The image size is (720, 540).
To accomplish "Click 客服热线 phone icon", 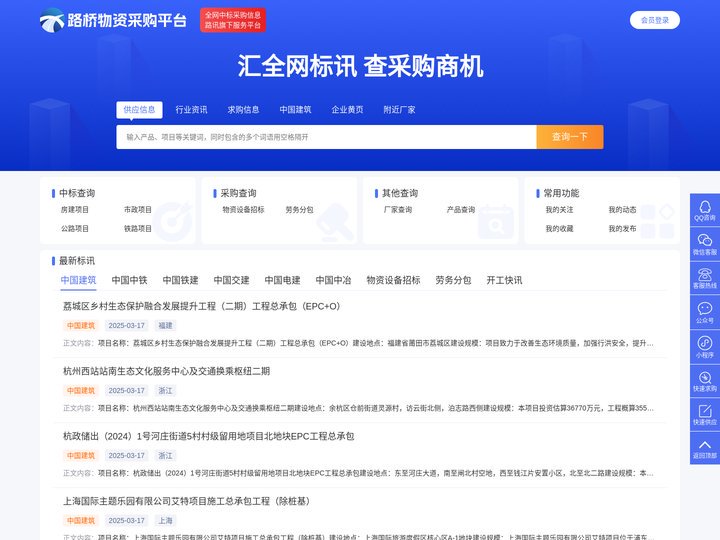I will pos(705,278).
